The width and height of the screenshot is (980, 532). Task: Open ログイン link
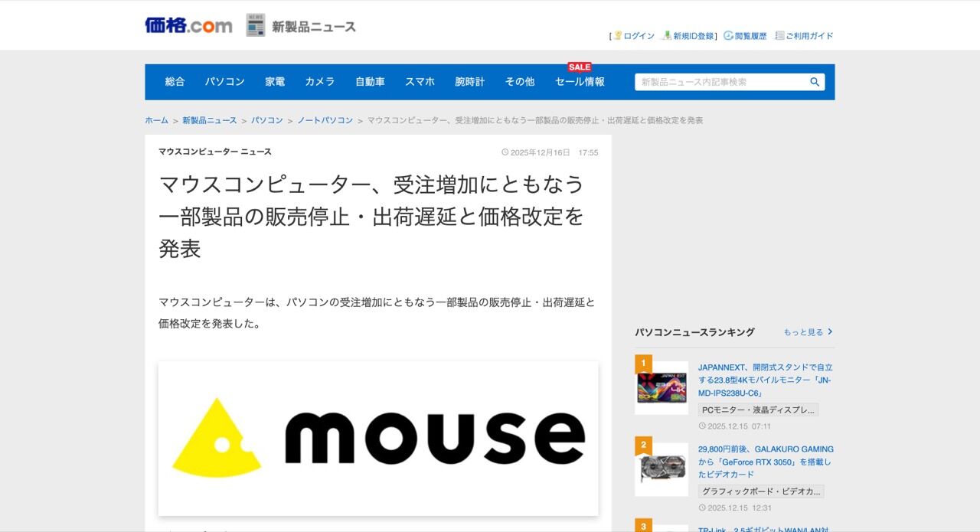pos(639,36)
